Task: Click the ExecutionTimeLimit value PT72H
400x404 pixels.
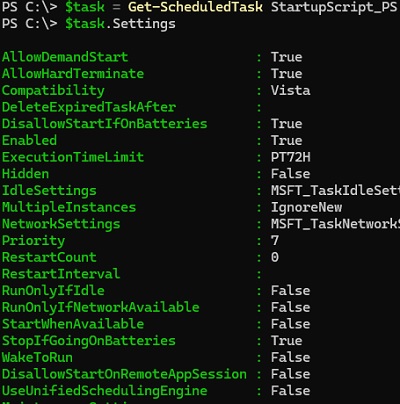Action: (x=290, y=157)
